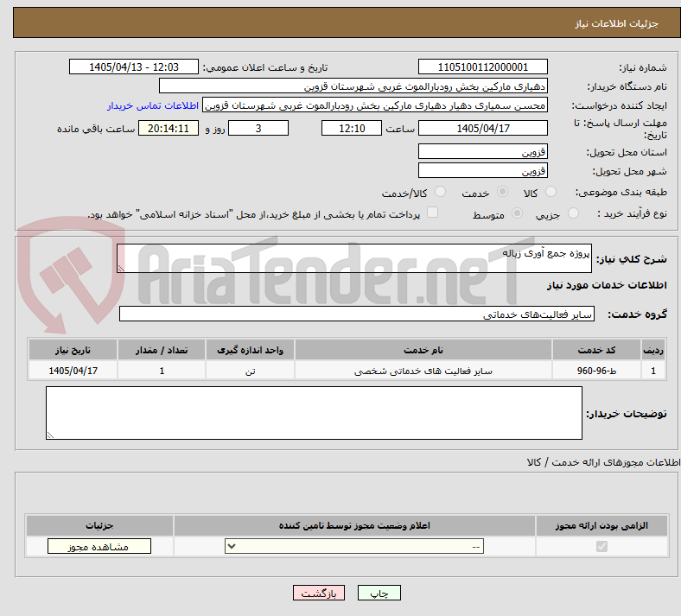Click the delivery province field قزوین
This screenshot has height=616, width=681.
[x=483, y=151]
